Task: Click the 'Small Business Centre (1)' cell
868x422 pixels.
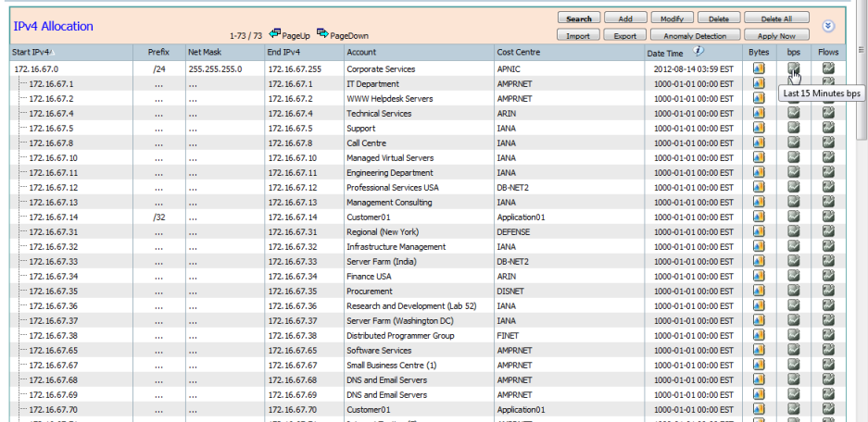Action: coord(391,366)
